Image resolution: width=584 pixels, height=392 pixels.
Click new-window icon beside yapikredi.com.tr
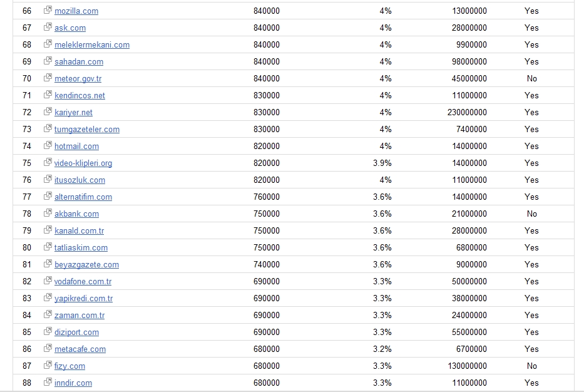(48, 297)
